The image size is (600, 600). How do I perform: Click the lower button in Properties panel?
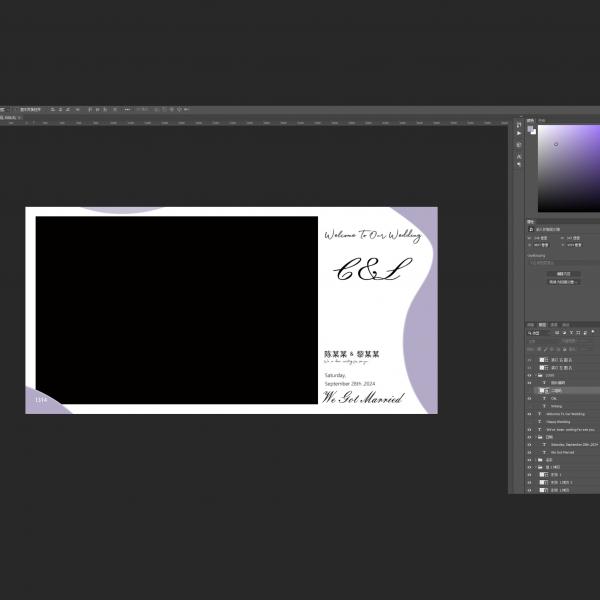tap(561, 282)
